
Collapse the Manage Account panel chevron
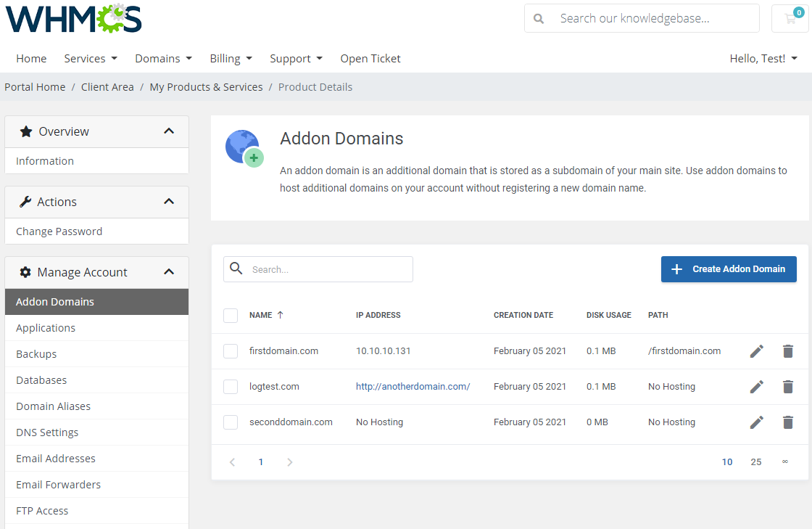[169, 272]
